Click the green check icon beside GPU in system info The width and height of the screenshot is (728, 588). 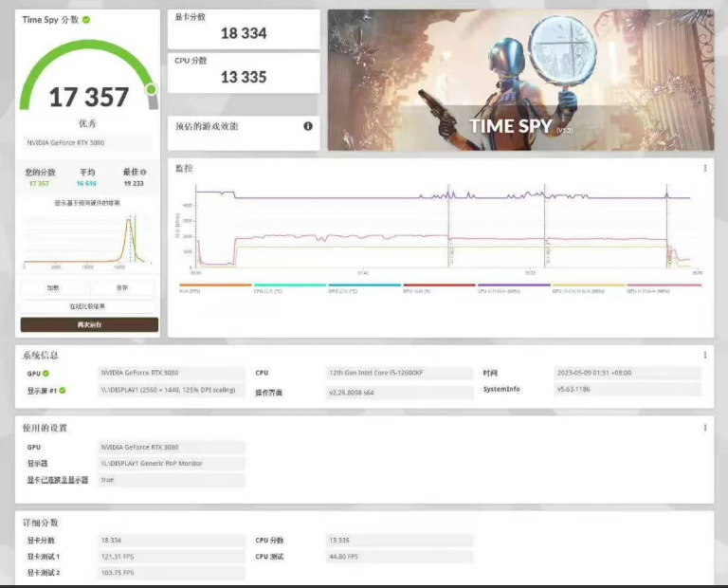click(x=45, y=374)
